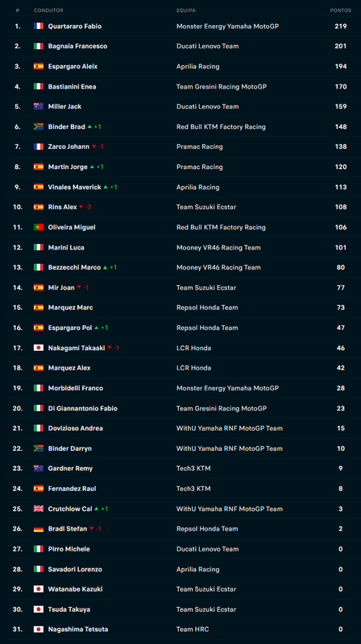Select rider name Savadori Lorenzo
Image resolution: width=361 pixels, height=644 pixels.
pos(75,569)
